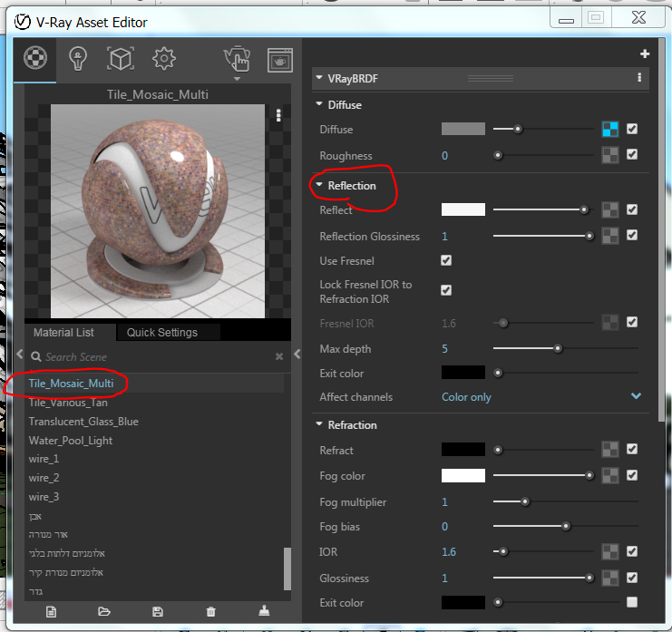Open the Materials category icon
This screenshot has width=672, height=632.
[x=35, y=57]
